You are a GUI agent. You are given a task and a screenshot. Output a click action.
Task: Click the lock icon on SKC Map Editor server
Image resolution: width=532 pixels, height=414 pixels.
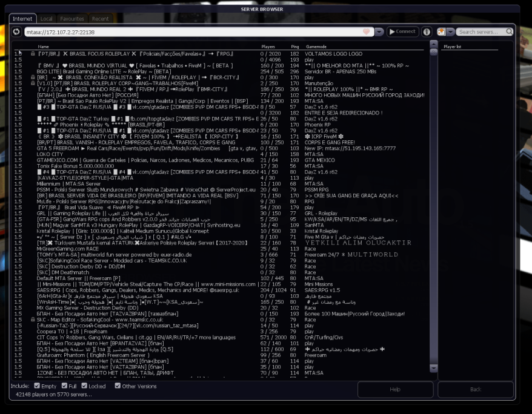(x=32, y=320)
